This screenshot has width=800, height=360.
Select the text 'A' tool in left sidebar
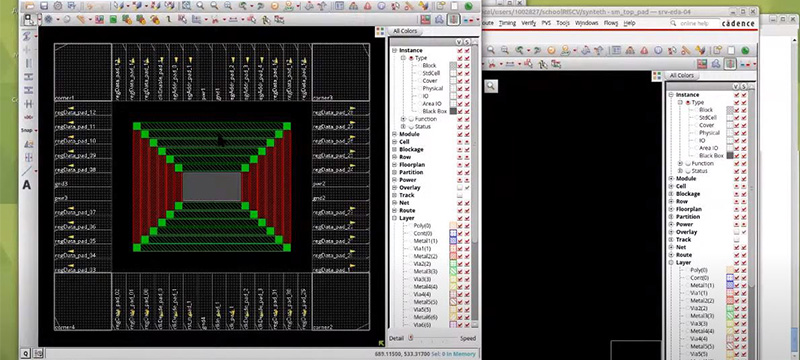27,185
